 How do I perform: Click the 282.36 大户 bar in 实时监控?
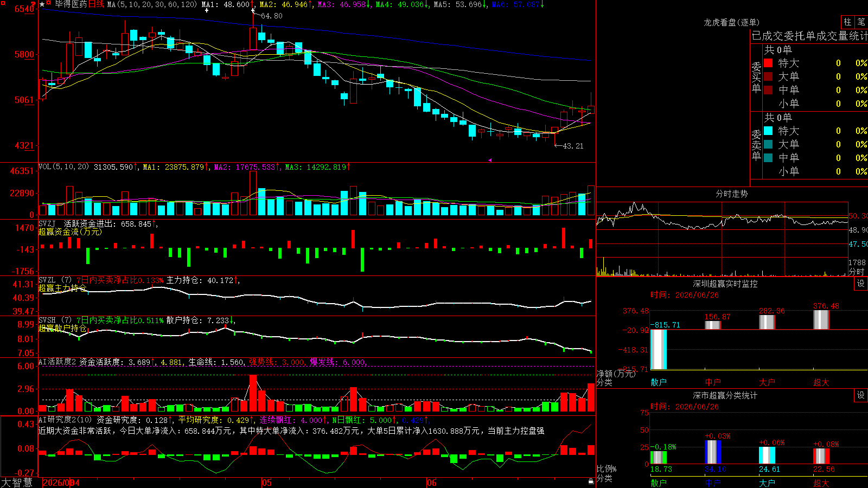[767, 322]
